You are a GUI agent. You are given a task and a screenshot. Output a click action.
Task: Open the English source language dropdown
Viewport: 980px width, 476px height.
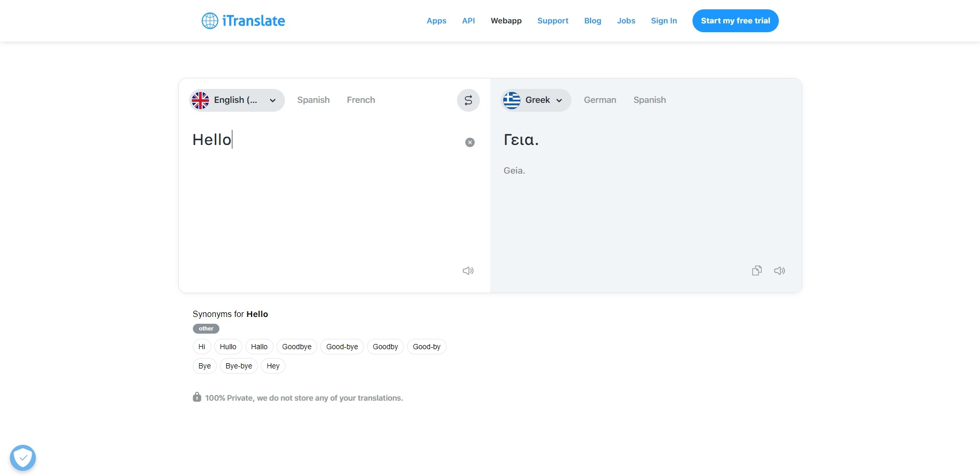237,100
